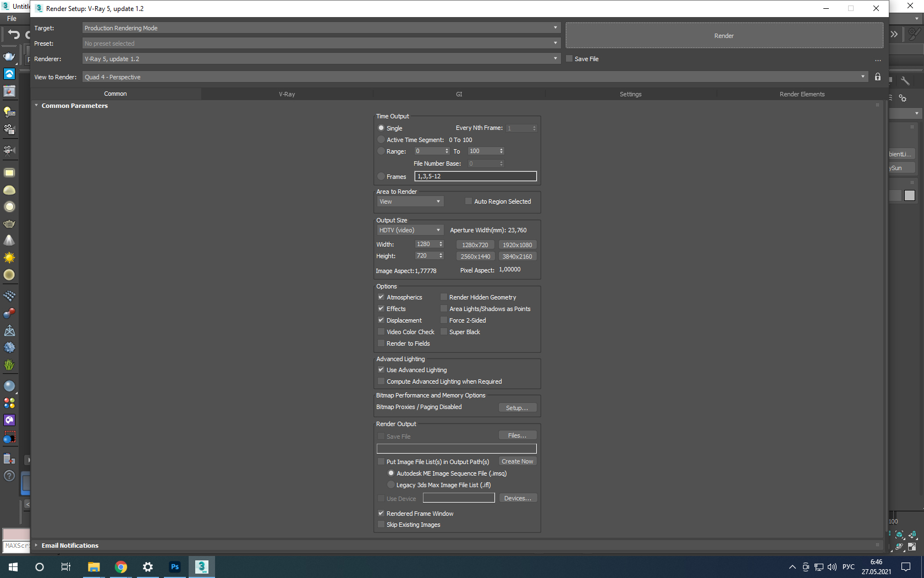Open the Render Elements tab
Image resolution: width=924 pixels, height=578 pixels.
[x=802, y=94]
